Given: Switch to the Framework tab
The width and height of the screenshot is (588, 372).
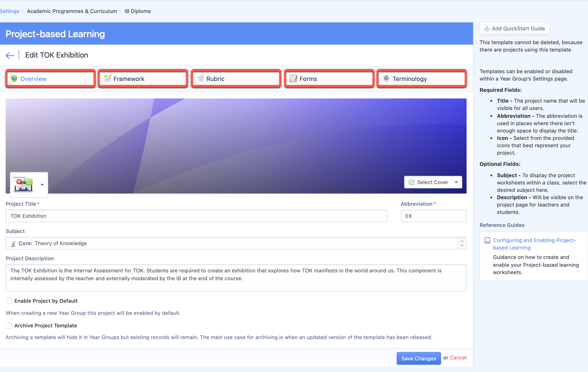Looking at the screenshot, I should click(143, 79).
